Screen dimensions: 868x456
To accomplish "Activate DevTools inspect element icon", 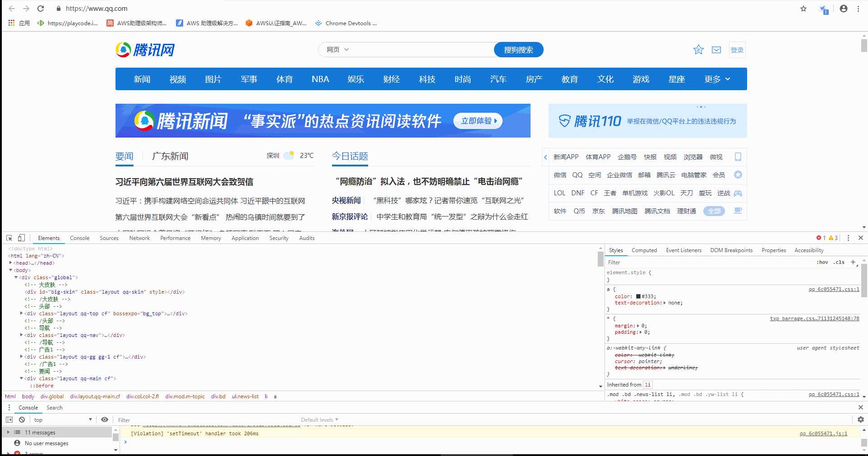I will pyautogui.click(x=9, y=238).
